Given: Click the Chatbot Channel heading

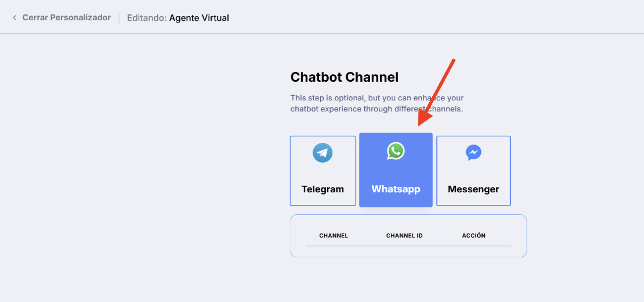Looking at the screenshot, I should pyautogui.click(x=345, y=77).
